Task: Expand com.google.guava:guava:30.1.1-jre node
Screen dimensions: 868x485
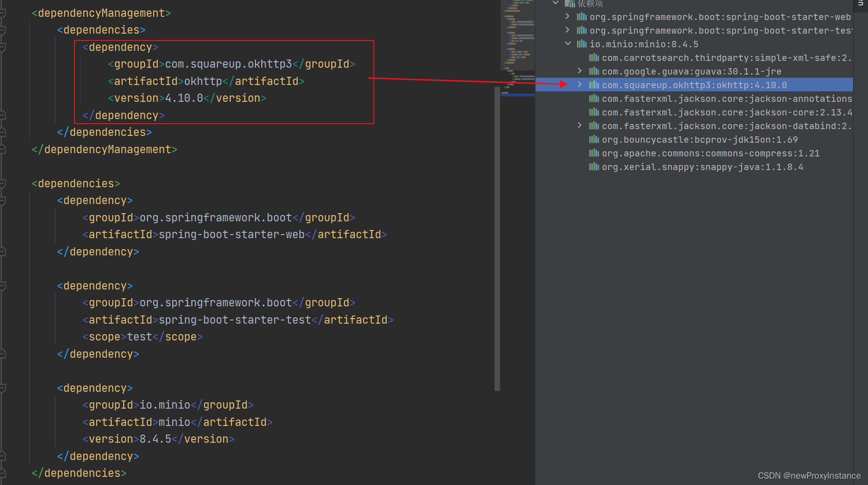Action: coord(580,71)
